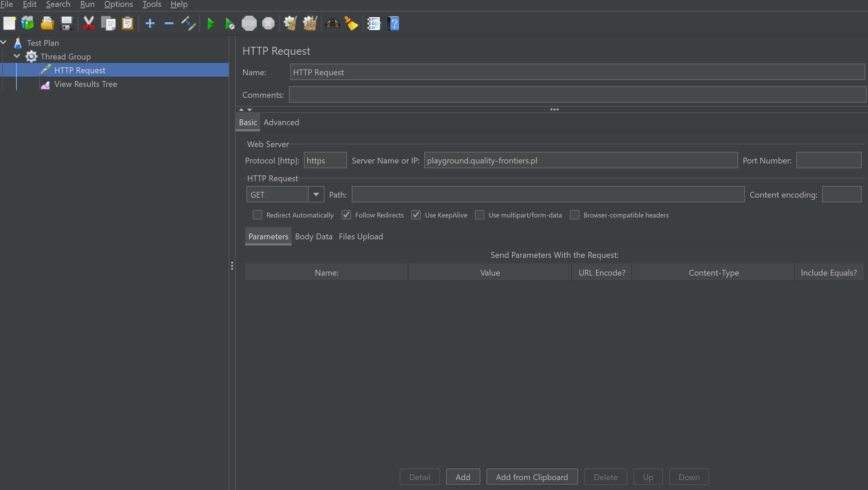This screenshot has width=868, height=490.
Task: Click the Start no pauses icon
Action: coord(230,24)
